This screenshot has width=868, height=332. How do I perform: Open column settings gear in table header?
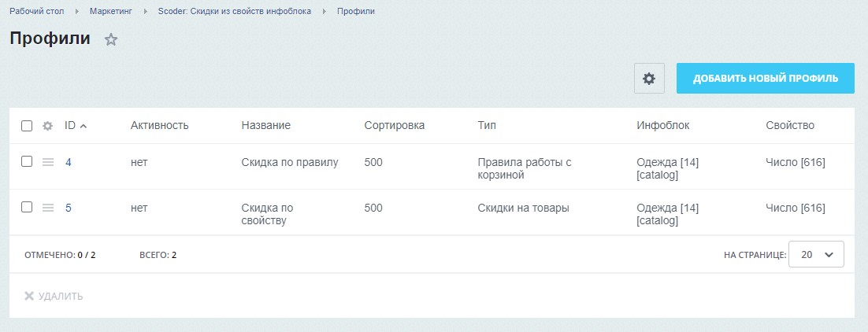47,126
